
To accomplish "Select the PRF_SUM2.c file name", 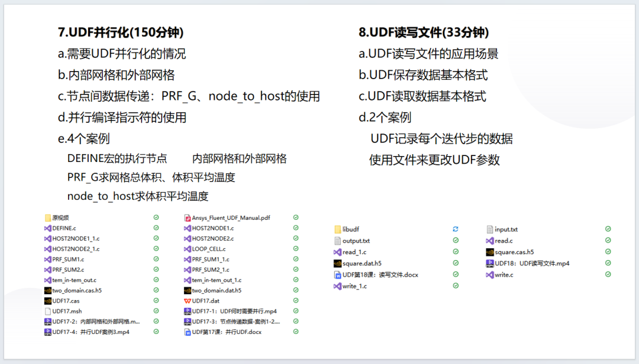I will pyautogui.click(x=68, y=269).
